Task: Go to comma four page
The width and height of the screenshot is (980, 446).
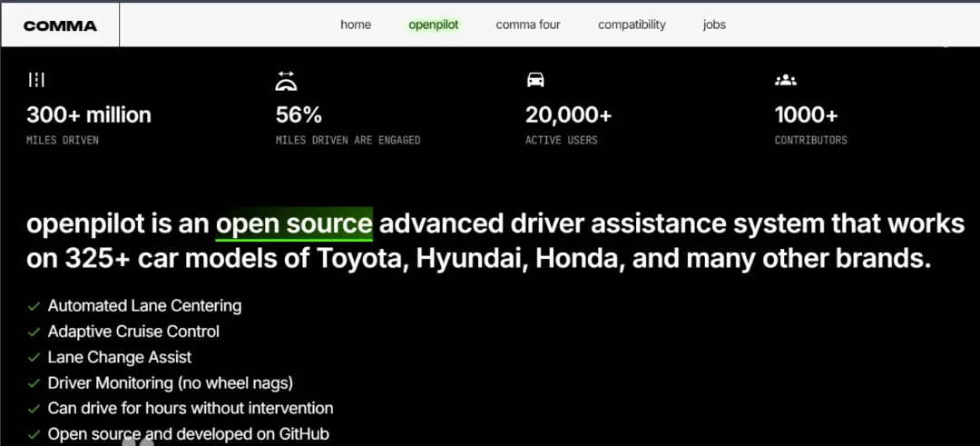Action: tap(528, 25)
